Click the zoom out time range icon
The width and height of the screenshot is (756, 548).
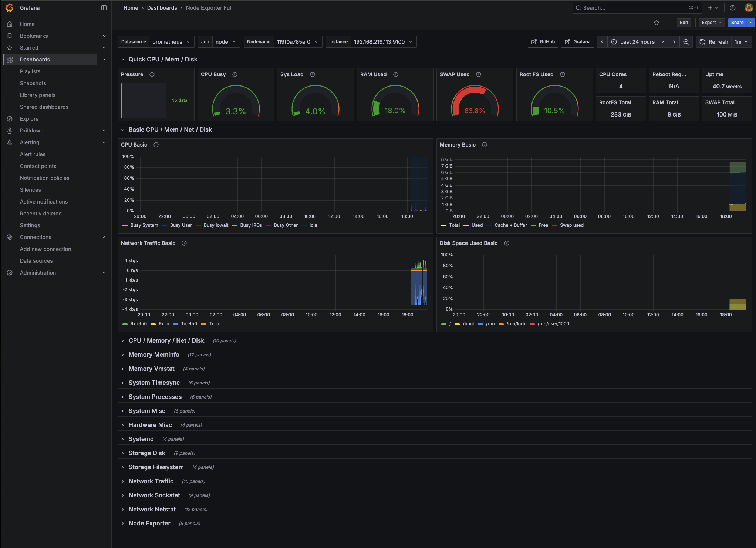[686, 42]
